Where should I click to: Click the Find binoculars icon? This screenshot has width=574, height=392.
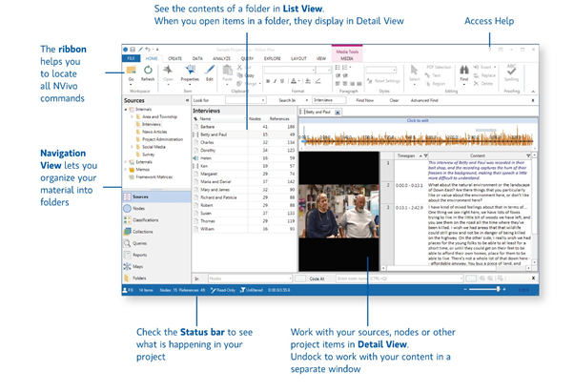pos(464,70)
